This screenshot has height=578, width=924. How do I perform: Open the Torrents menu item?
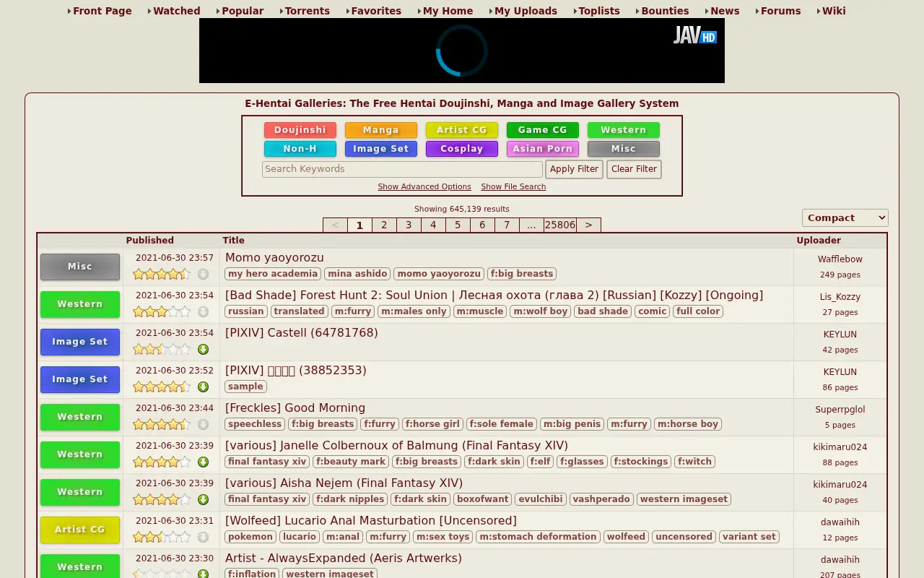pos(308,11)
